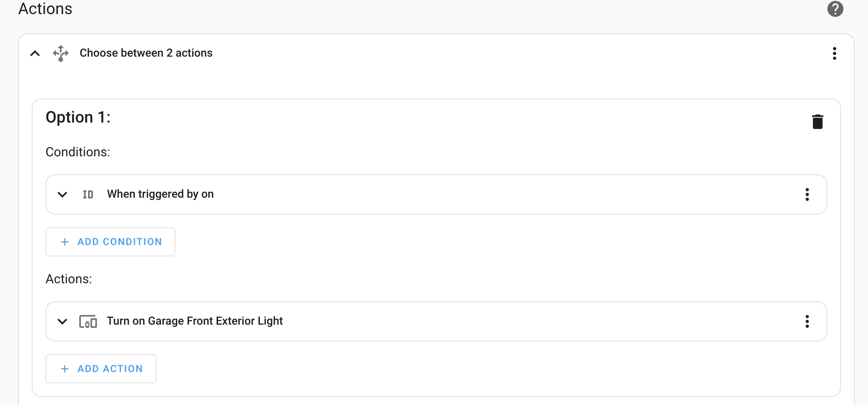Click the ADD CONDITION button
This screenshot has width=868, height=405.
110,242
